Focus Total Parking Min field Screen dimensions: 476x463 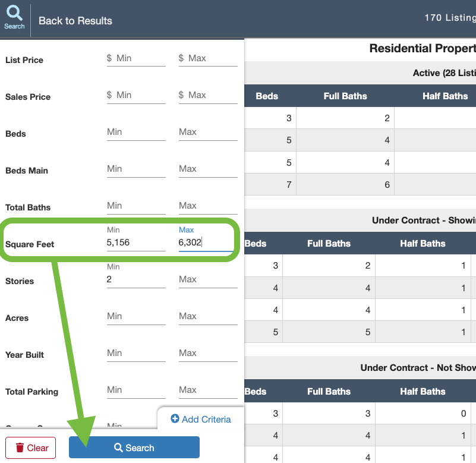[x=136, y=390]
